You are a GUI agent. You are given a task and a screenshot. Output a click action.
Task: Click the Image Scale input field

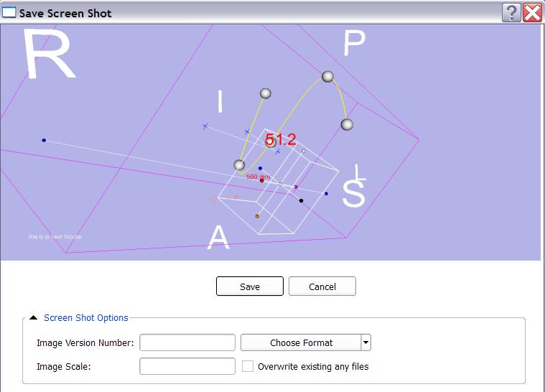pos(187,366)
